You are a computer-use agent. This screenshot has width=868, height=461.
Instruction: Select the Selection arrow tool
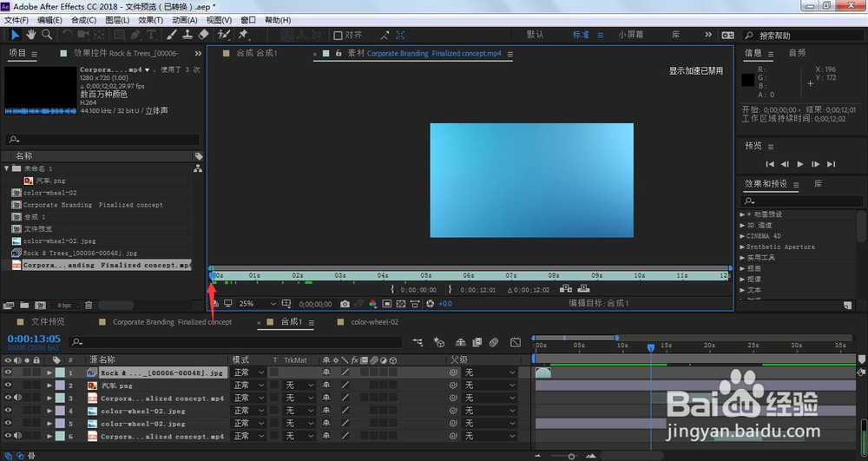tap(15, 35)
